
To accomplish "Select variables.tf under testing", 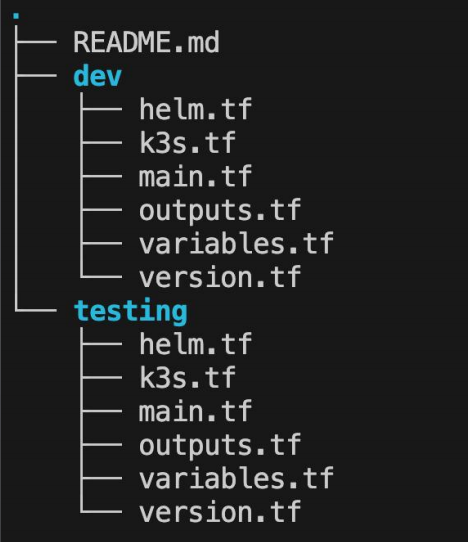I will point(236,478).
